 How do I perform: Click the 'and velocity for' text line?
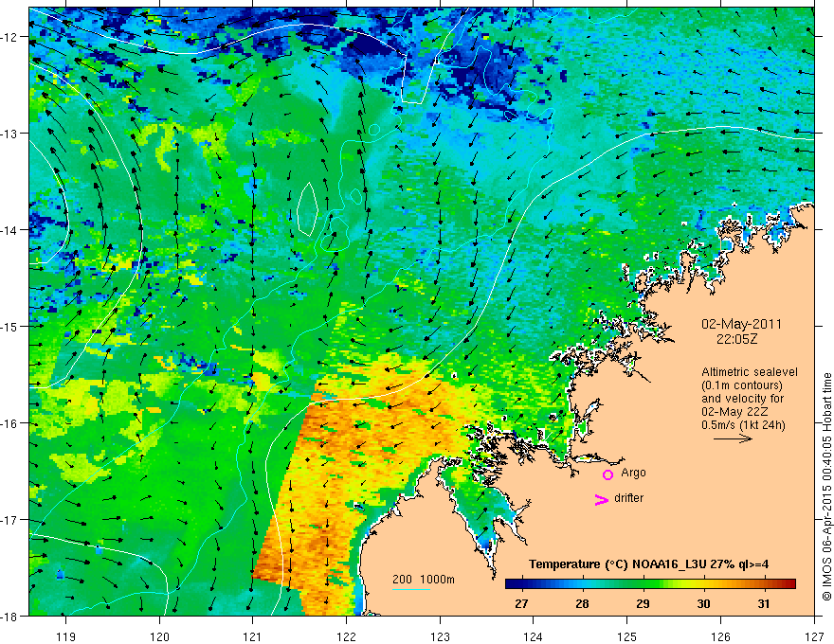pos(742,399)
